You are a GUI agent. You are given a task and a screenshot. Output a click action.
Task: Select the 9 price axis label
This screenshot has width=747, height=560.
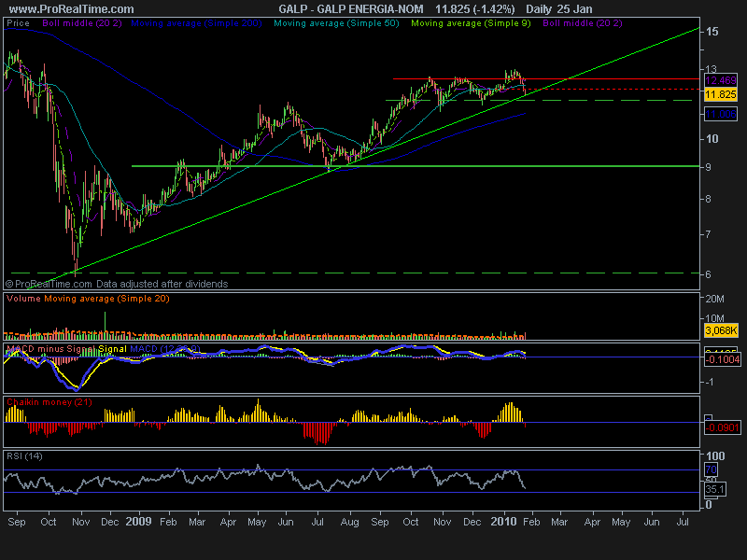coord(709,167)
